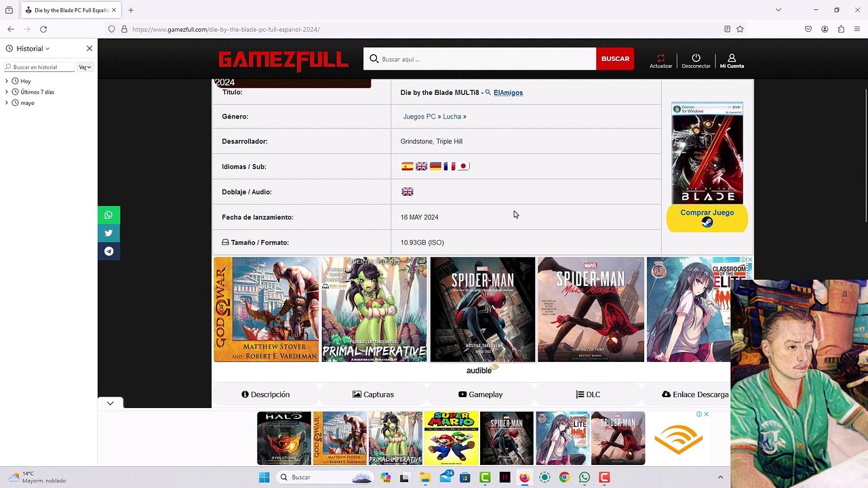Focus the Buscar aquí search box
This screenshot has height=488, width=868.
click(x=479, y=59)
